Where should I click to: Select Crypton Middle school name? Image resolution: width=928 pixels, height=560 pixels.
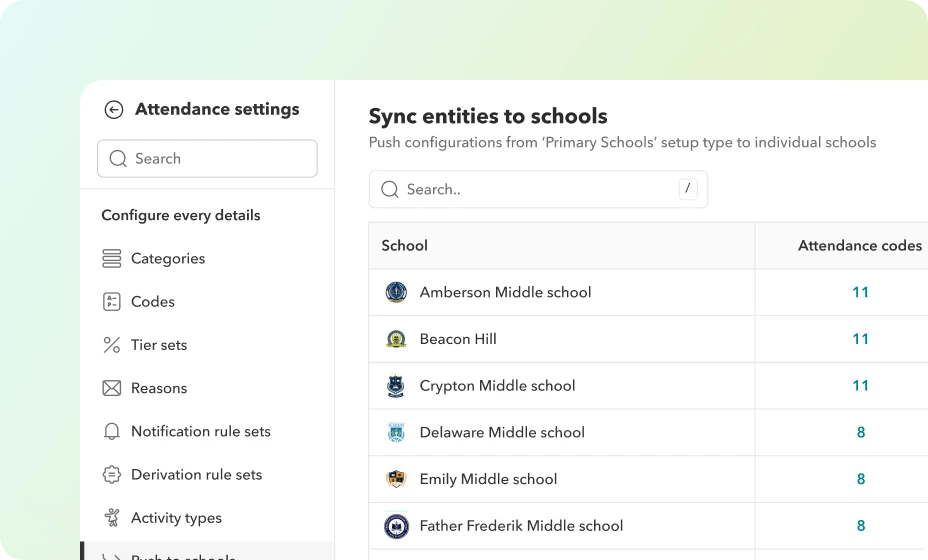tap(497, 386)
